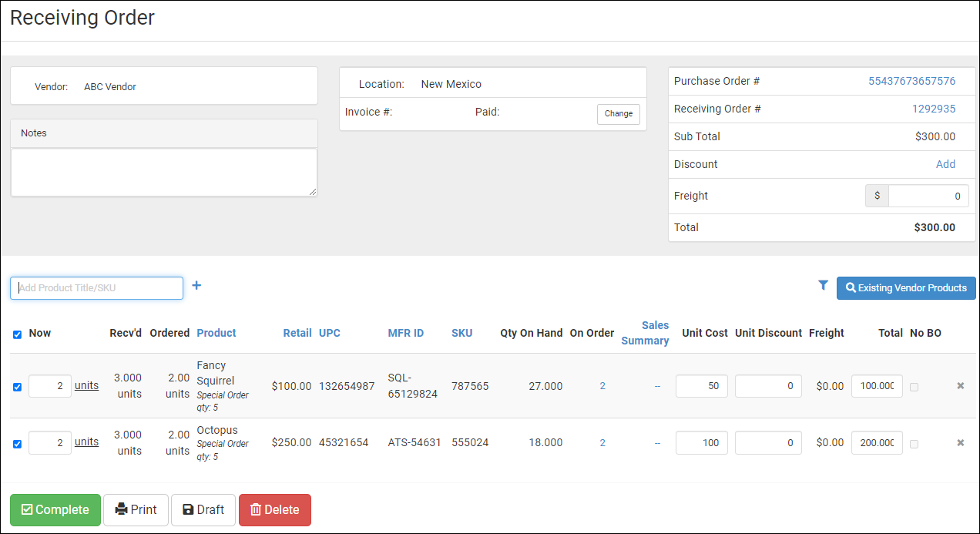The height and width of the screenshot is (534, 980).
Task: Uncheck the Octopus row checkbox
Action: (18, 444)
